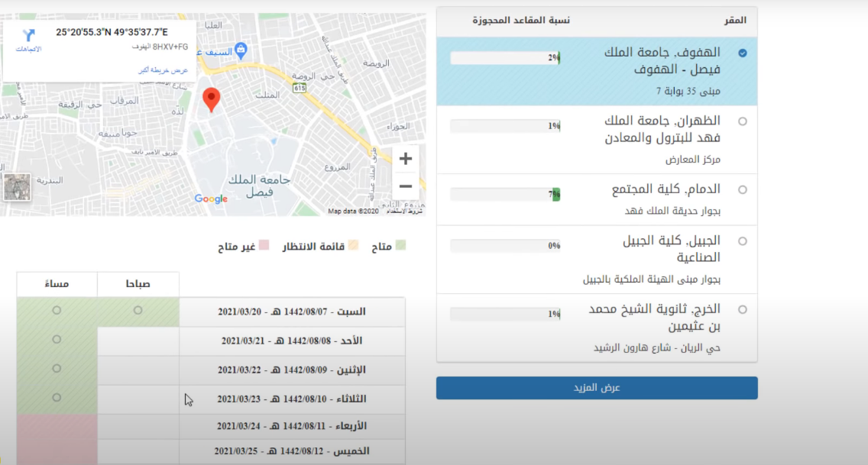Click the 'الأحد - 1442/08/08' date row
868x465 pixels.
pos(292,341)
